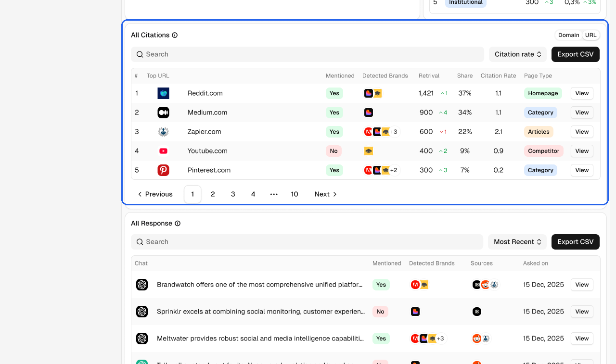Viewport: 616px width, 364px height.
Task: Click the detected brand icon in Youtube.com row
Action: [x=369, y=151]
